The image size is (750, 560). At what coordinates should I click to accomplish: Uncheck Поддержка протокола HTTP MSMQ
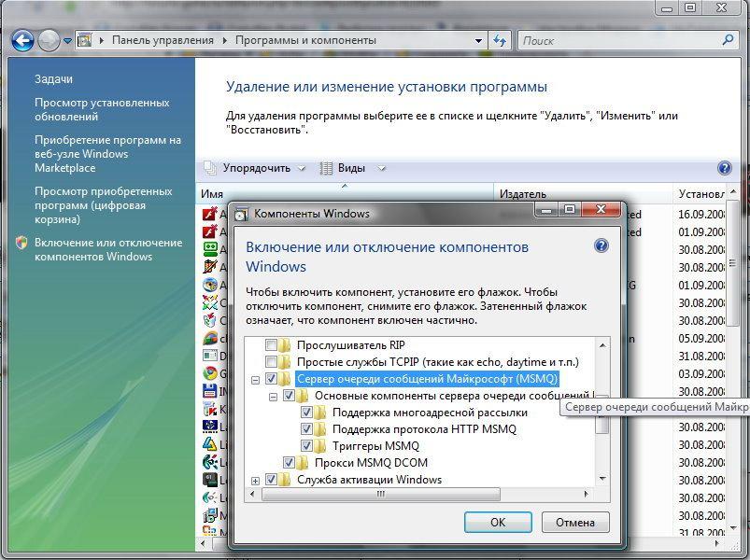point(307,429)
